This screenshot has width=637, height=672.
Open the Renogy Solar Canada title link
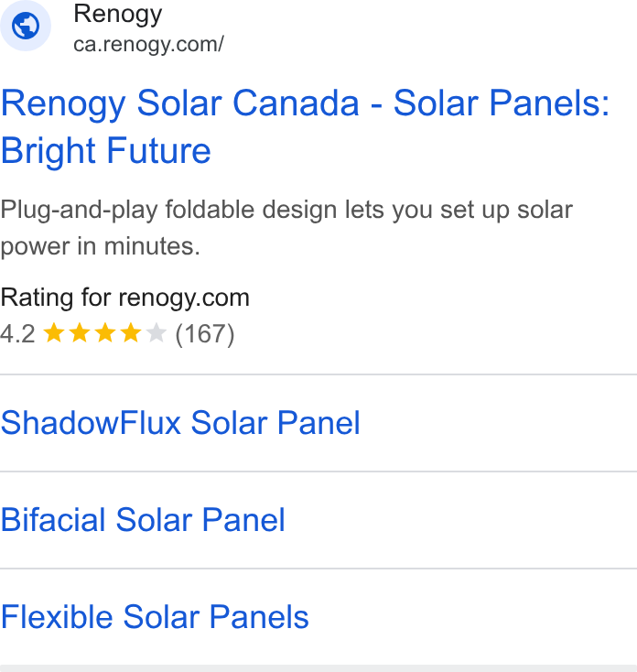point(305,126)
